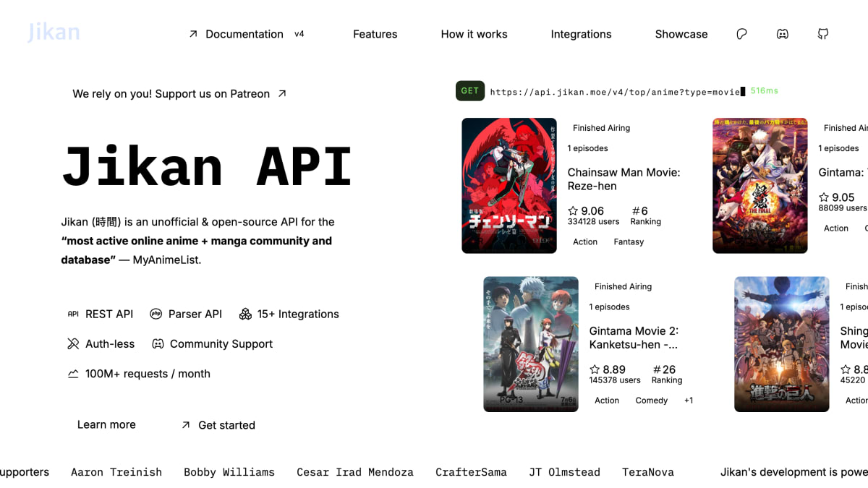This screenshot has width=868, height=488.
Task: Click the #6 ranking value
Action: tap(639, 211)
